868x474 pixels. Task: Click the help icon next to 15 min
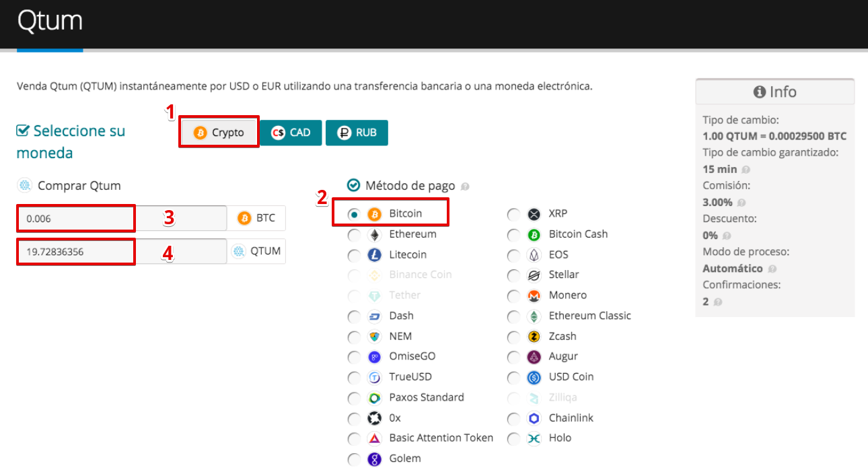click(746, 170)
